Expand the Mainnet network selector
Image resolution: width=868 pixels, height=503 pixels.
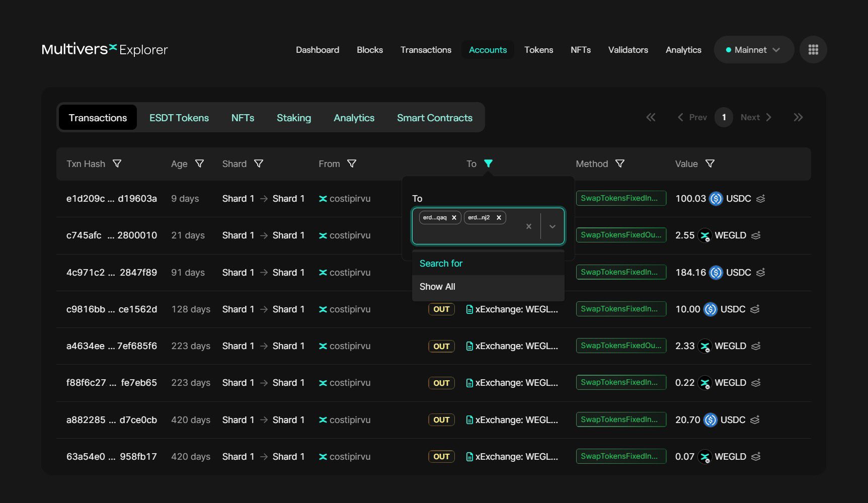pyautogui.click(x=753, y=49)
